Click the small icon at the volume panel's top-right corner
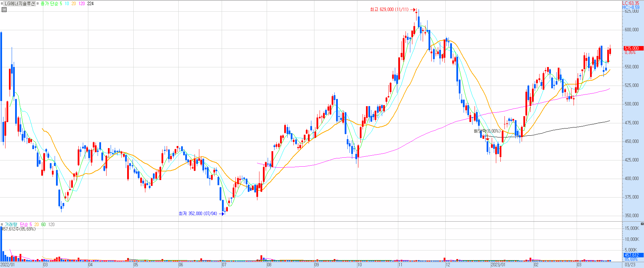 (642, 224)
